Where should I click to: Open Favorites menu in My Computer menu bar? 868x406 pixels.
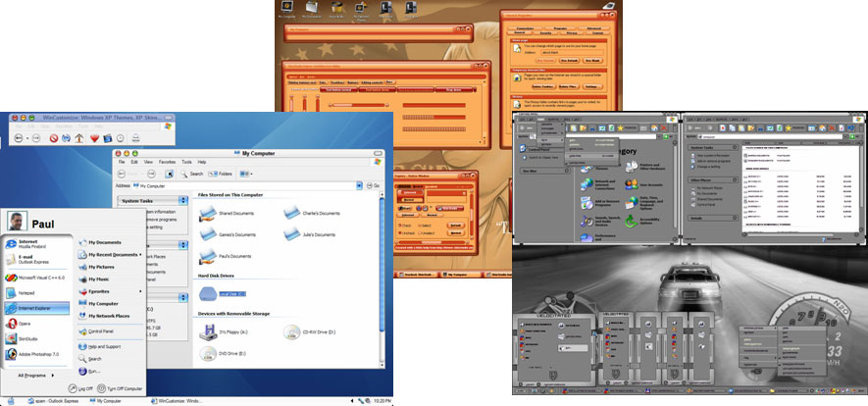tap(167, 162)
